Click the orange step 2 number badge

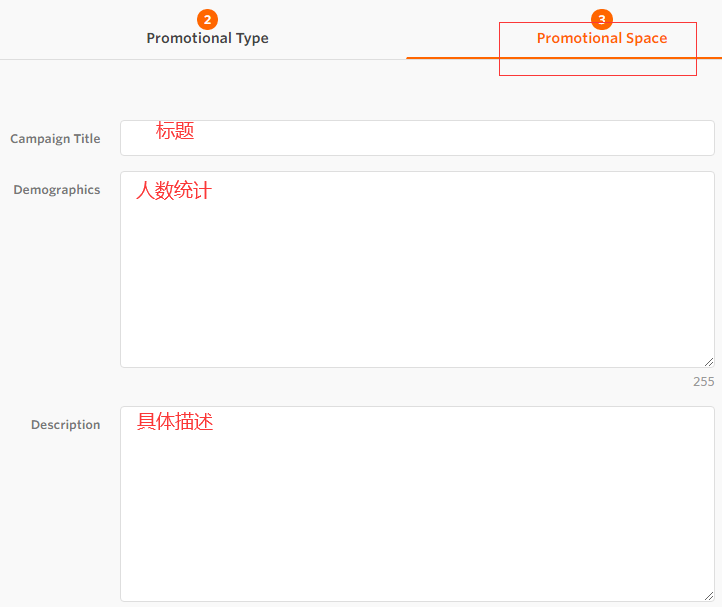pos(207,20)
